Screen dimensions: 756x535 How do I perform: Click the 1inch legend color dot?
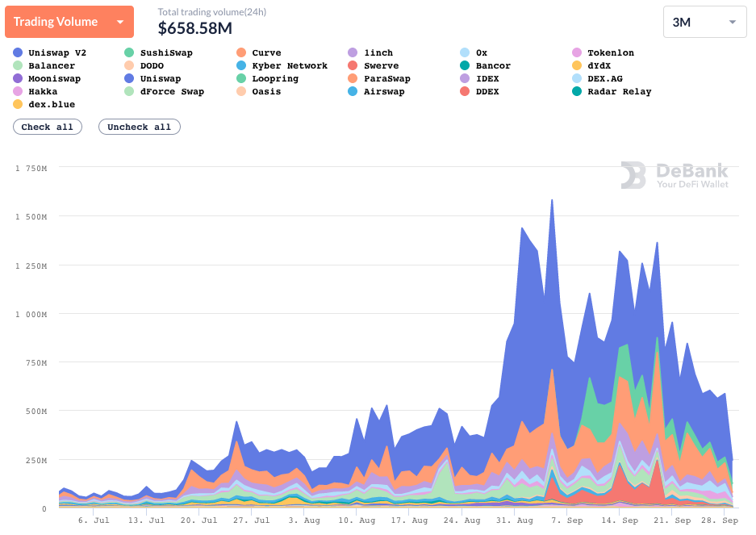tap(353, 52)
